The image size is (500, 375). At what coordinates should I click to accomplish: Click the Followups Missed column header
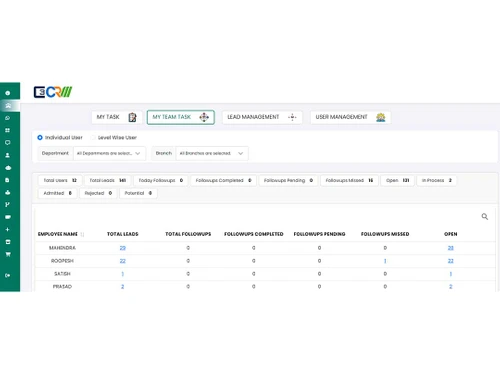coord(385,234)
